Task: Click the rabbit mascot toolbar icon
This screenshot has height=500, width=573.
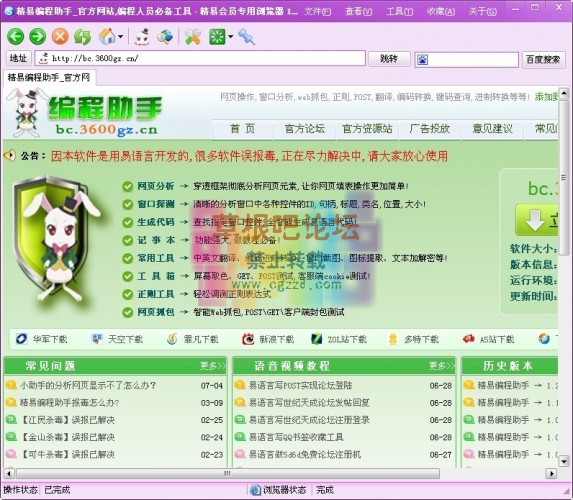Action: point(142,37)
